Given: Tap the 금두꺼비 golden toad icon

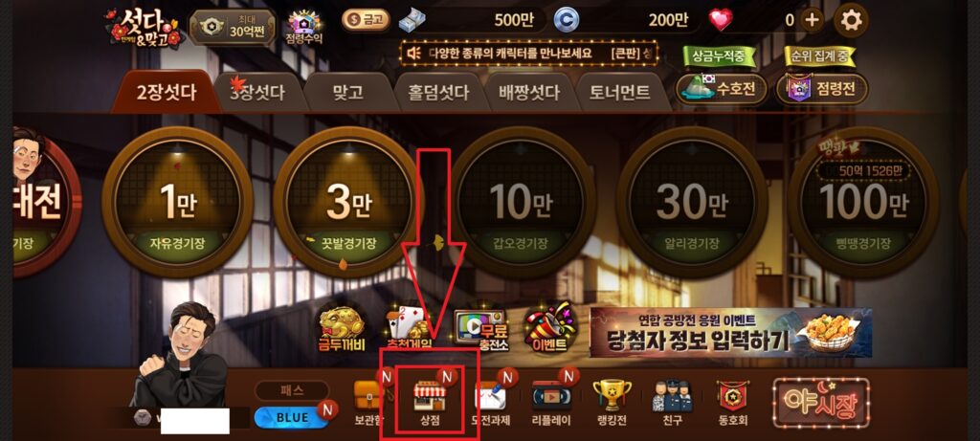Looking at the screenshot, I should 342,328.
